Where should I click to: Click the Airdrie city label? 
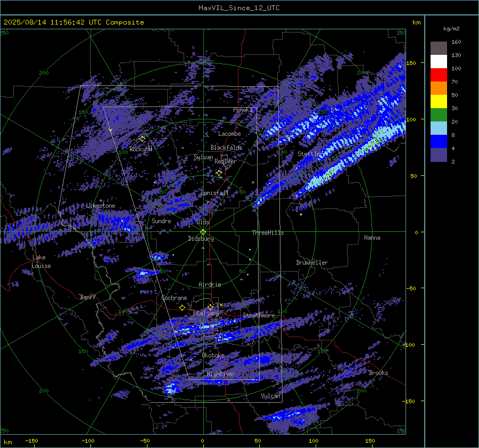[210, 284]
